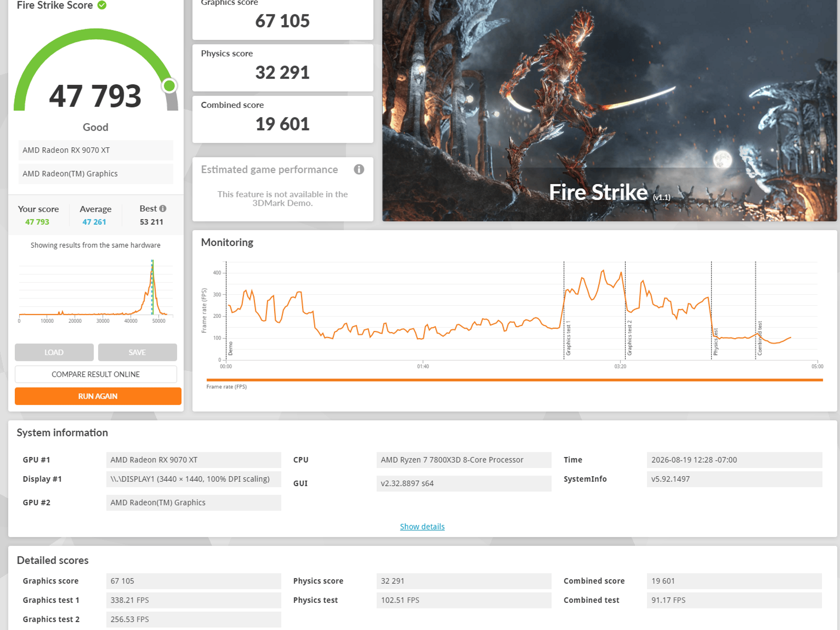Click the Detailed scores Graphics score value 67 105

coord(194,581)
